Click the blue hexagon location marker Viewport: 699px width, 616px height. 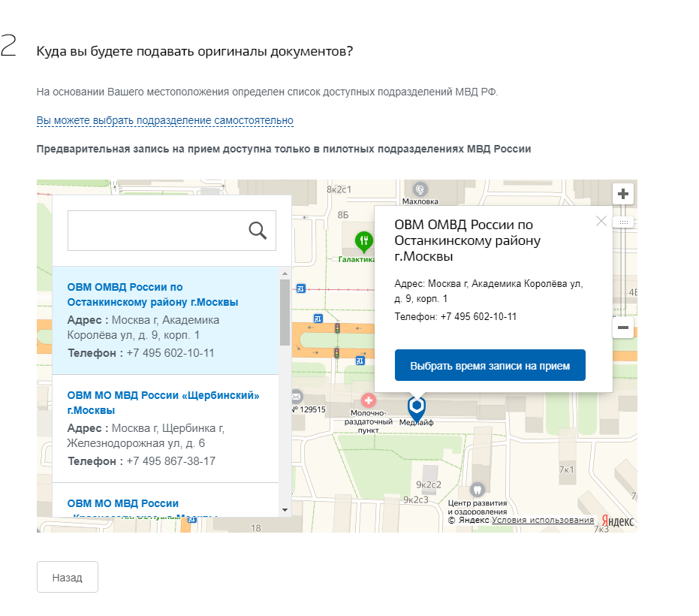[416, 406]
